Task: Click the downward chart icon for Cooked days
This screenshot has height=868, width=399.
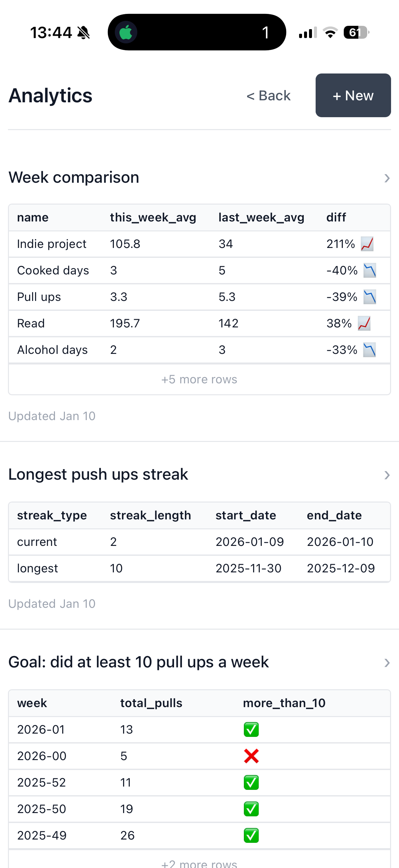Action: coord(369,270)
